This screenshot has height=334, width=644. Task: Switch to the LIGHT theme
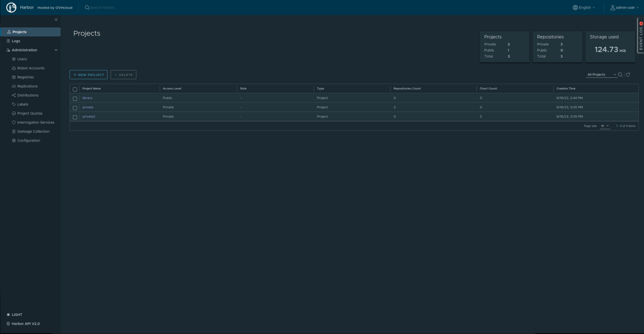[14, 315]
